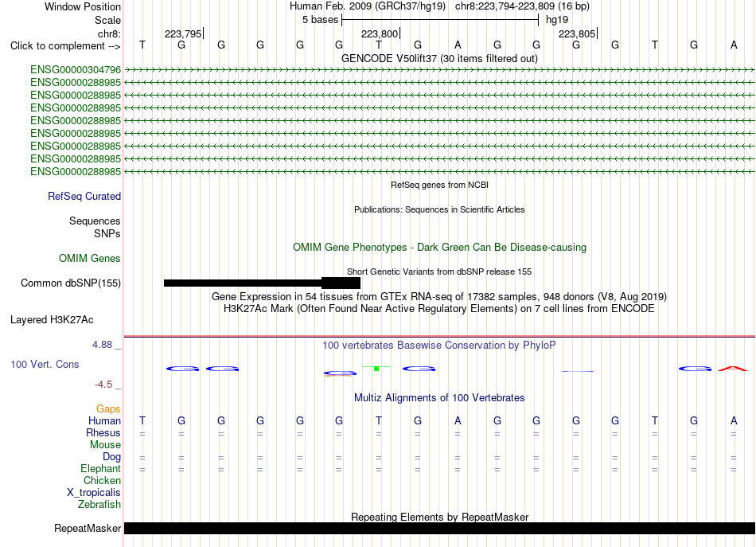The image size is (756, 547).
Task: Select the 'SNPs' track label
Action: [107, 233]
